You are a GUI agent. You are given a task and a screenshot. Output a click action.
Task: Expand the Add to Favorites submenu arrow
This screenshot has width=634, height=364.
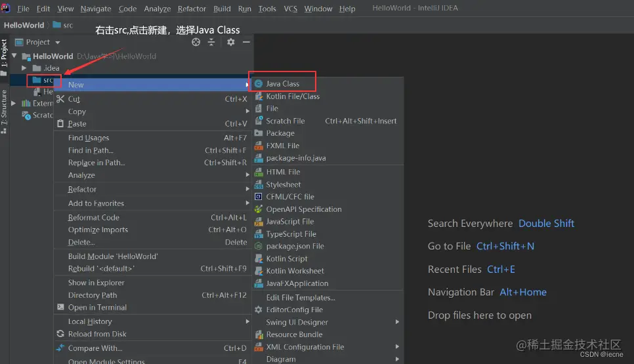coord(247,203)
